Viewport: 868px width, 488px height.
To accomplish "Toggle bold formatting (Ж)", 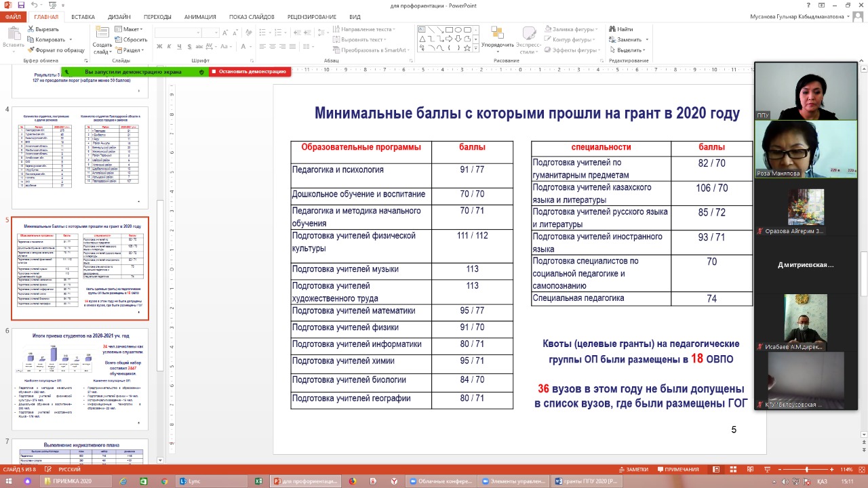I will click(160, 46).
